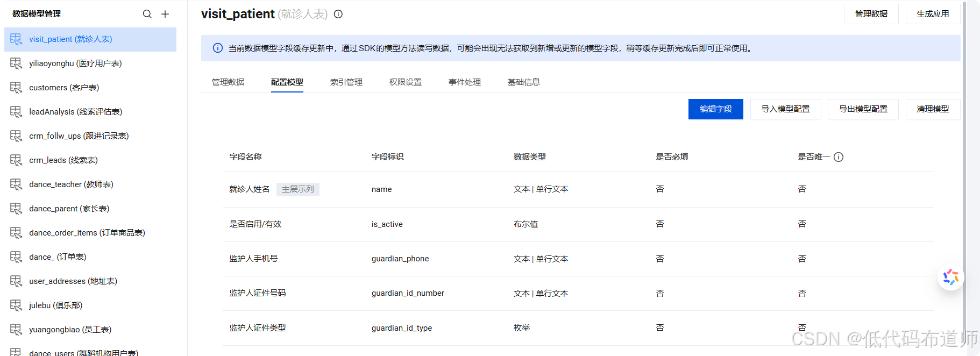Click the 数据类型 column header
Screen dimensions: 980x356
[530, 157]
